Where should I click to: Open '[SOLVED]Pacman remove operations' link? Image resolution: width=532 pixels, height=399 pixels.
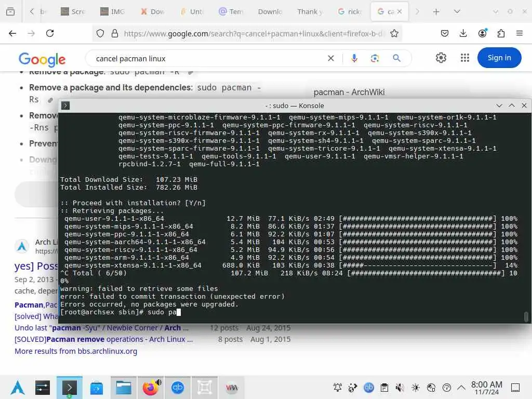tap(103, 339)
